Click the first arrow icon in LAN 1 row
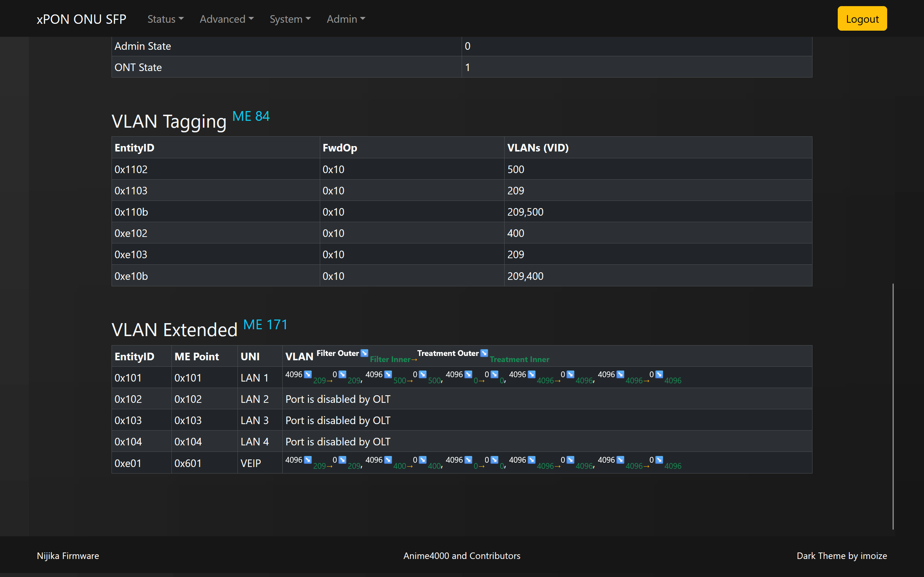Image resolution: width=924 pixels, height=577 pixels. 308,374
